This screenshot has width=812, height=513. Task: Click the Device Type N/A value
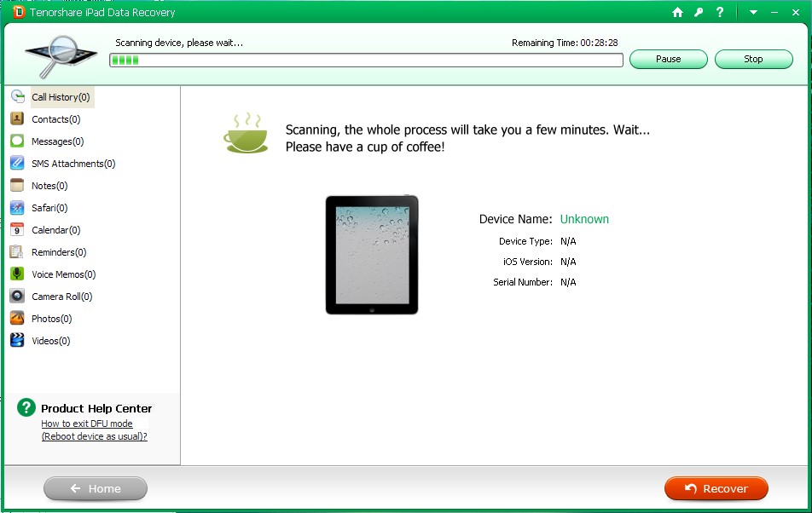(x=568, y=241)
